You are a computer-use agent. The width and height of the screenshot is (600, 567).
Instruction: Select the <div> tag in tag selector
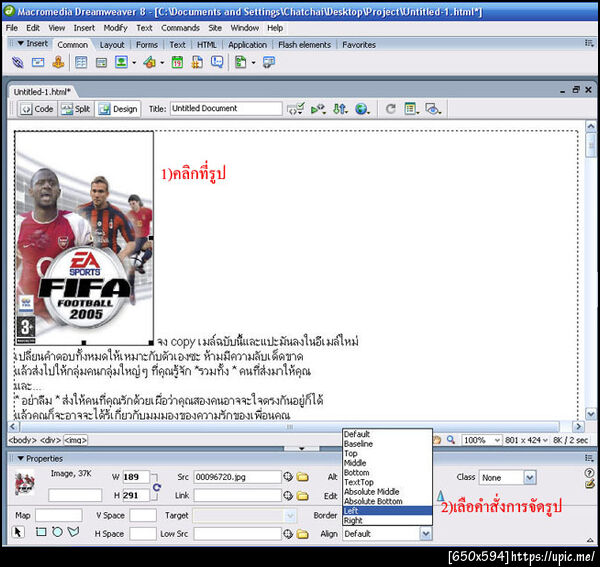(x=50, y=440)
